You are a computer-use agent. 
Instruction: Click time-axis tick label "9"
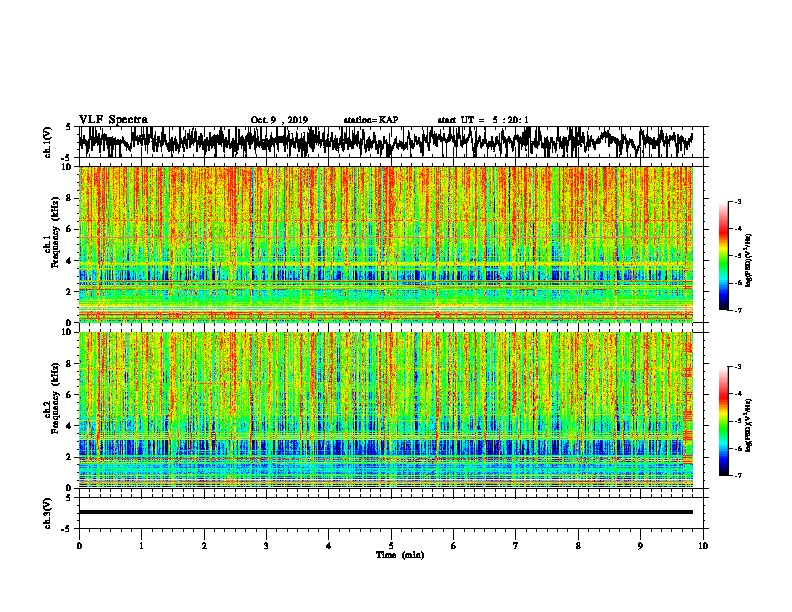(640, 546)
